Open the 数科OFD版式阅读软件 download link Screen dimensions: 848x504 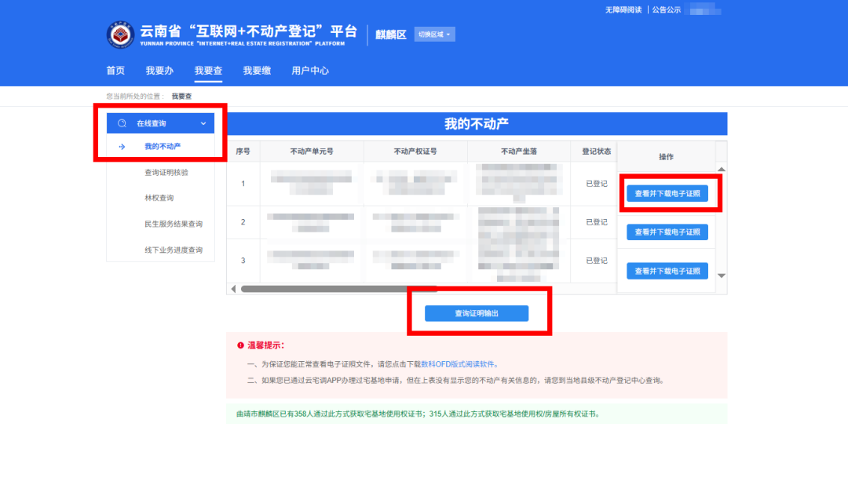tap(458, 364)
